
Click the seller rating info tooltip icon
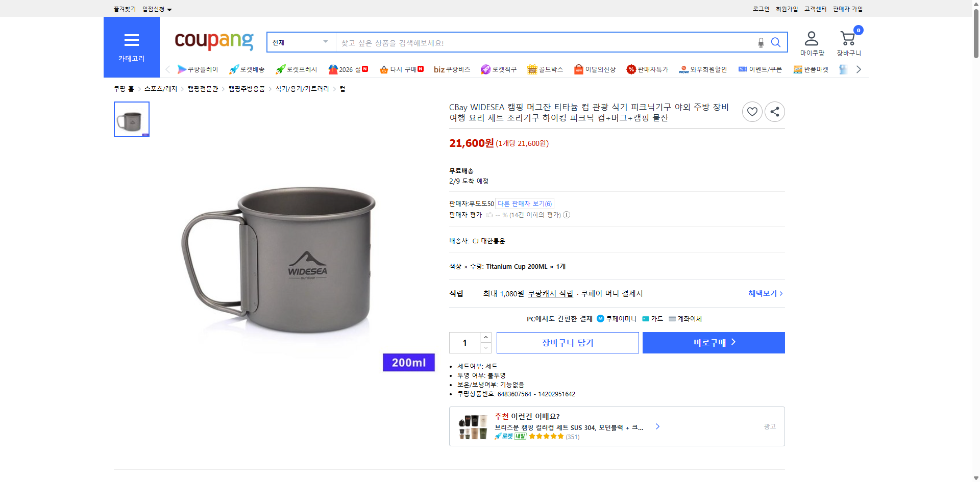[x=566, y=215]
